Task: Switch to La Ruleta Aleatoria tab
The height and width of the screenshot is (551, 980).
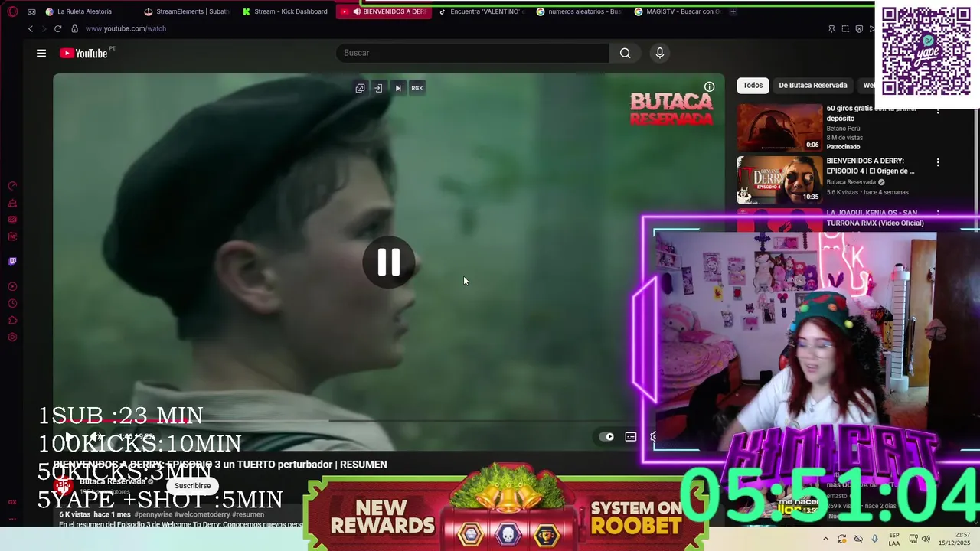Action: pyautogui.click(x=84, y=11)
